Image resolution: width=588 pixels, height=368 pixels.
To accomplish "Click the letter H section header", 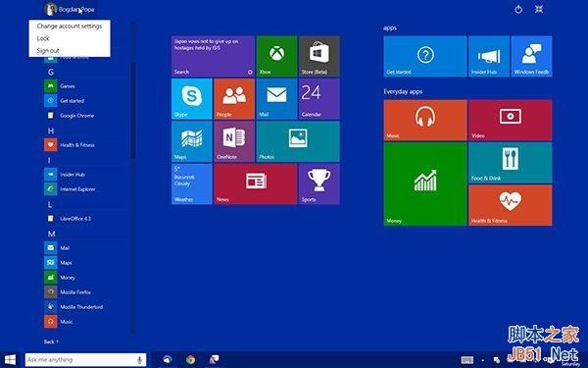I will pos(51,131).
